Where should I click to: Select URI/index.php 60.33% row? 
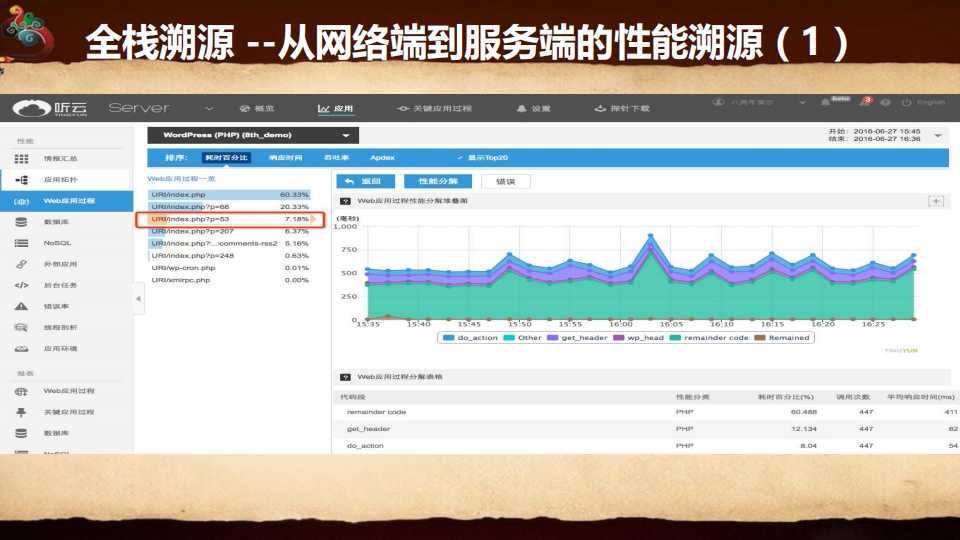click(x=230, y=195)
